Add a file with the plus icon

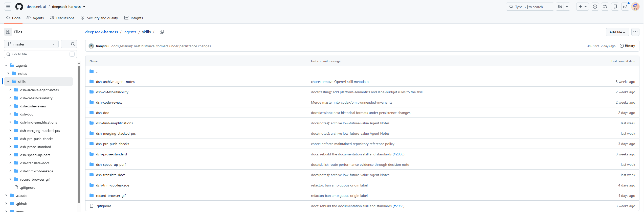pyautogui.click(x=65, y=44)
